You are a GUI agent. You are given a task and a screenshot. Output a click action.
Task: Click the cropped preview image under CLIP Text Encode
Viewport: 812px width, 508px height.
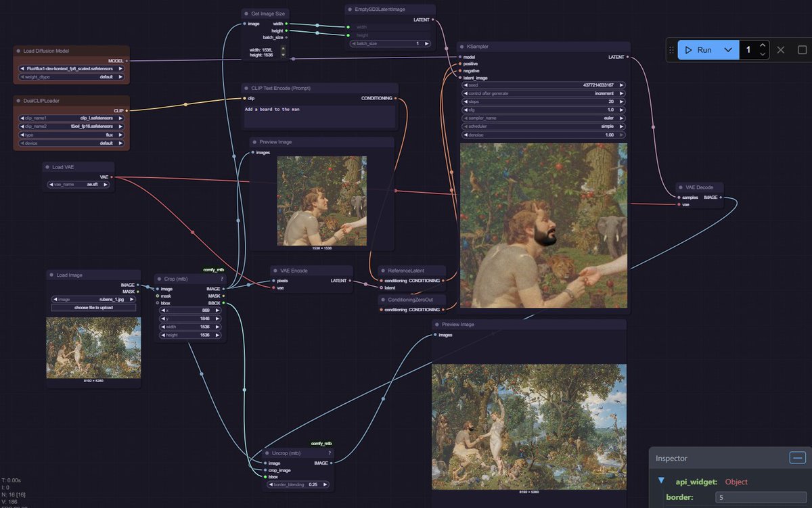tap(321, 201)
